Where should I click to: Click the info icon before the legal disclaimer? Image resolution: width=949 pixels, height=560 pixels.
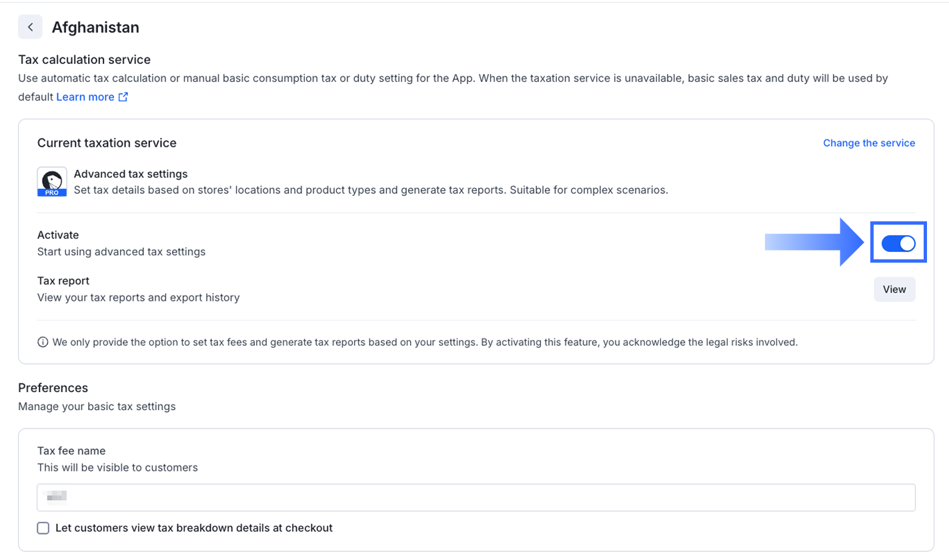(43, 342)
